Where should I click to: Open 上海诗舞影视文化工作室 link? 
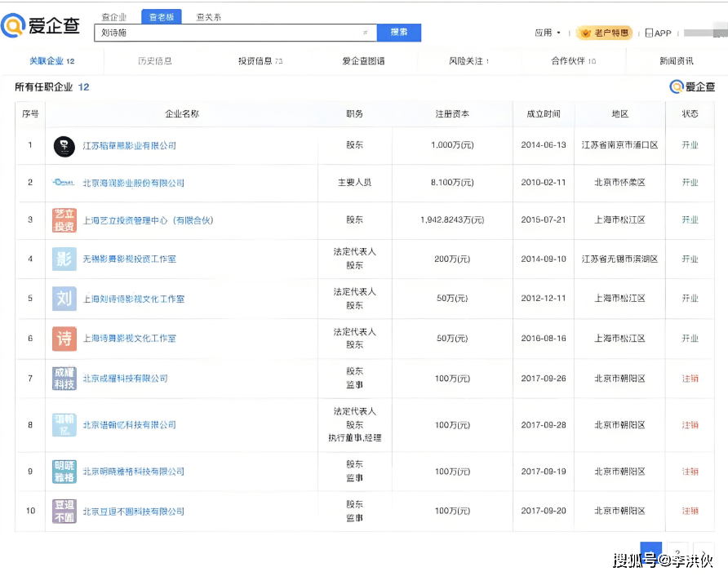pyautogui.click(x=130, y=339)
